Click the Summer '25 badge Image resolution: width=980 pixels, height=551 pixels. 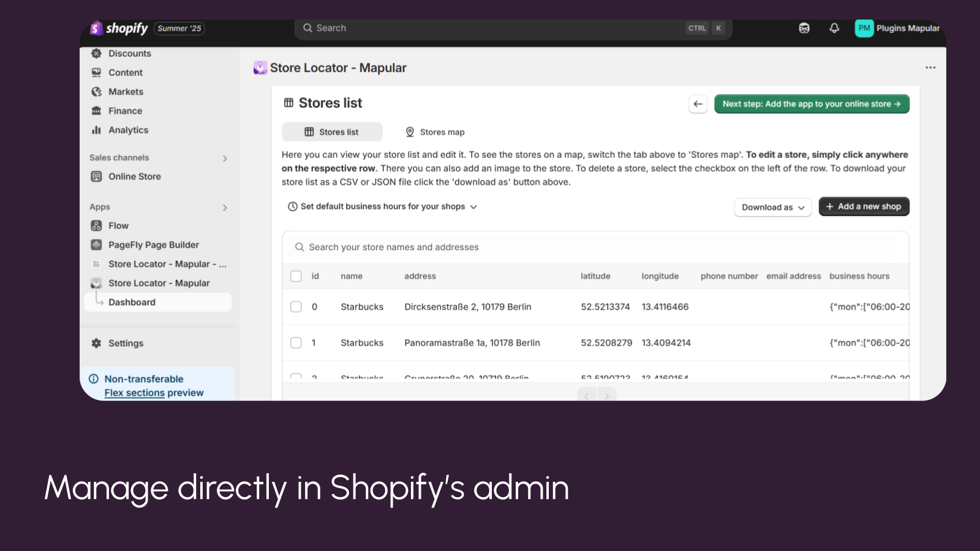179,28
